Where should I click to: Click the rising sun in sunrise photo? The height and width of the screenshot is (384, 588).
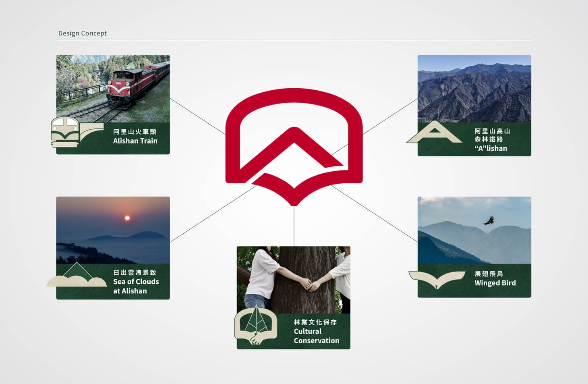pos(127,218)
